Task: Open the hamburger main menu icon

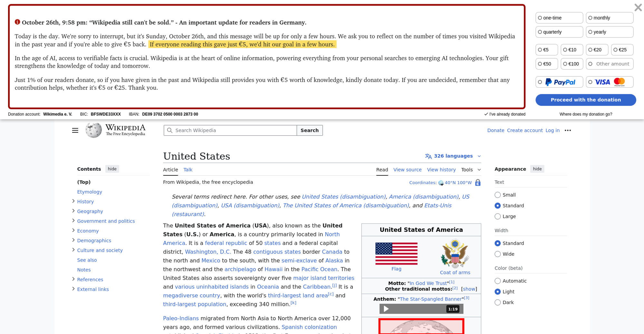Action: click(x=75, y=130)
